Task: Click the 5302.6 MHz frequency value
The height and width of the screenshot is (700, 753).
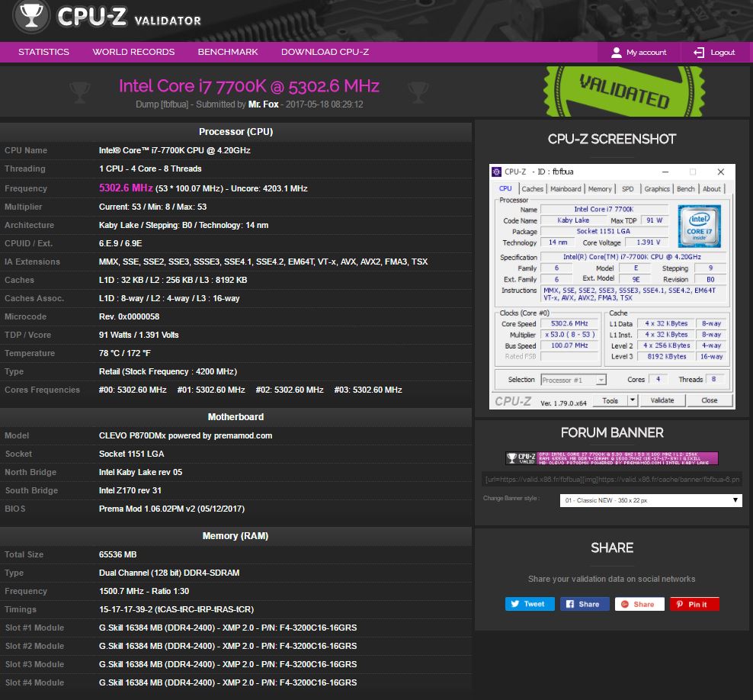Action: coord(125,188)
